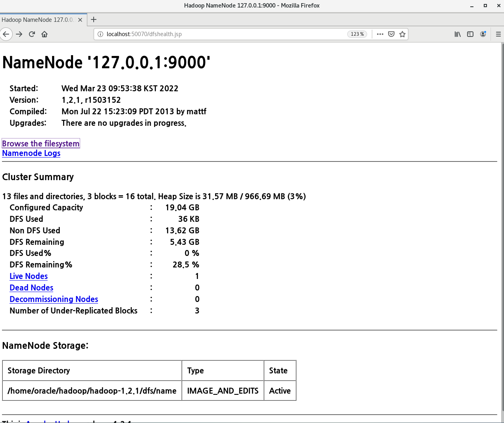The width and height of the screenshot is (504, 423).
Task: Click the 'Storage Directory' table header
Action: pos(92,371)
